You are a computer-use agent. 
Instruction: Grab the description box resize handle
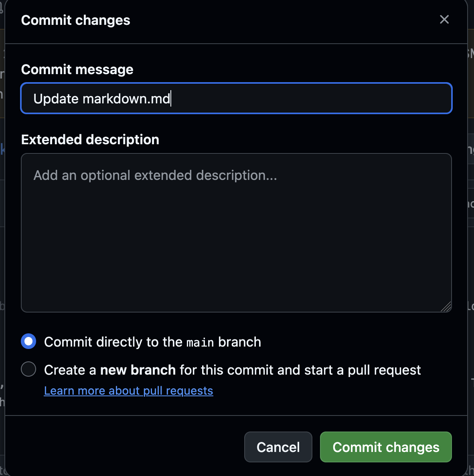(446, 307)
